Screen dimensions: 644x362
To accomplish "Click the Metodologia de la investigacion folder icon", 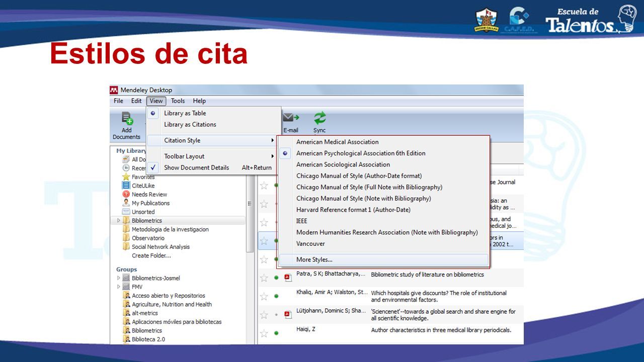I will click(126, 229).
